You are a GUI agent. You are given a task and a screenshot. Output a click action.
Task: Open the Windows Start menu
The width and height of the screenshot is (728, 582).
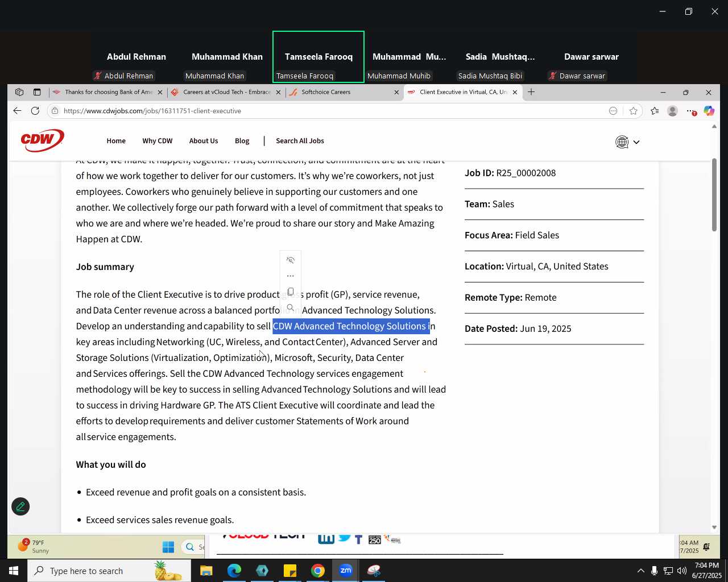click(14, 571)
